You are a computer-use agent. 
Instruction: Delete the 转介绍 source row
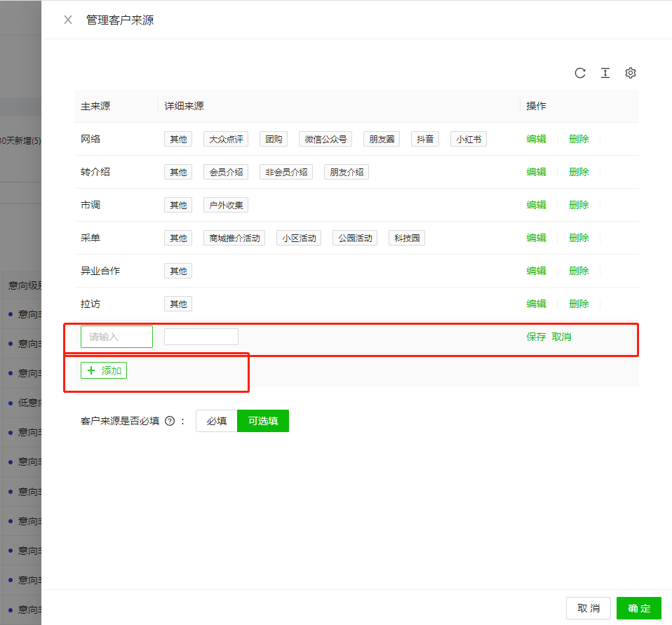pos(579,172)
